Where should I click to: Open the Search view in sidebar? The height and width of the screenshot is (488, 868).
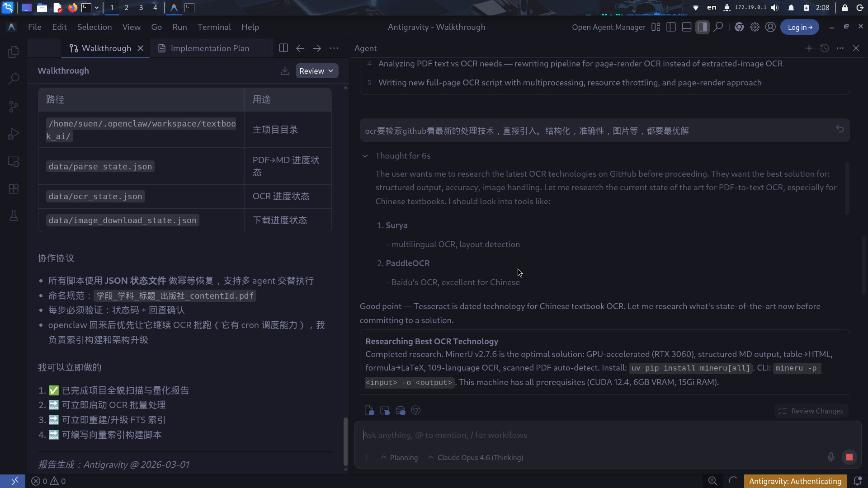[x=14, y=79]
